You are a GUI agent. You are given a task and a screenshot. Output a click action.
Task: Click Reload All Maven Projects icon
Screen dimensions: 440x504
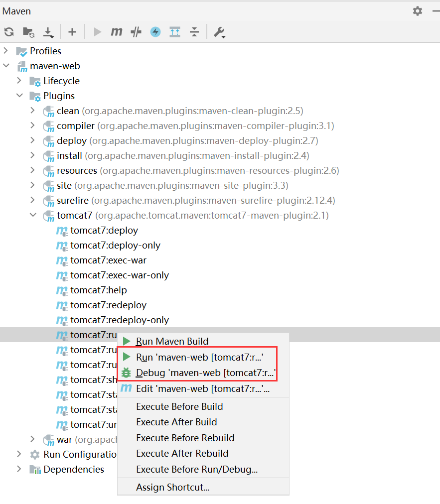click(x=9, y=32)
